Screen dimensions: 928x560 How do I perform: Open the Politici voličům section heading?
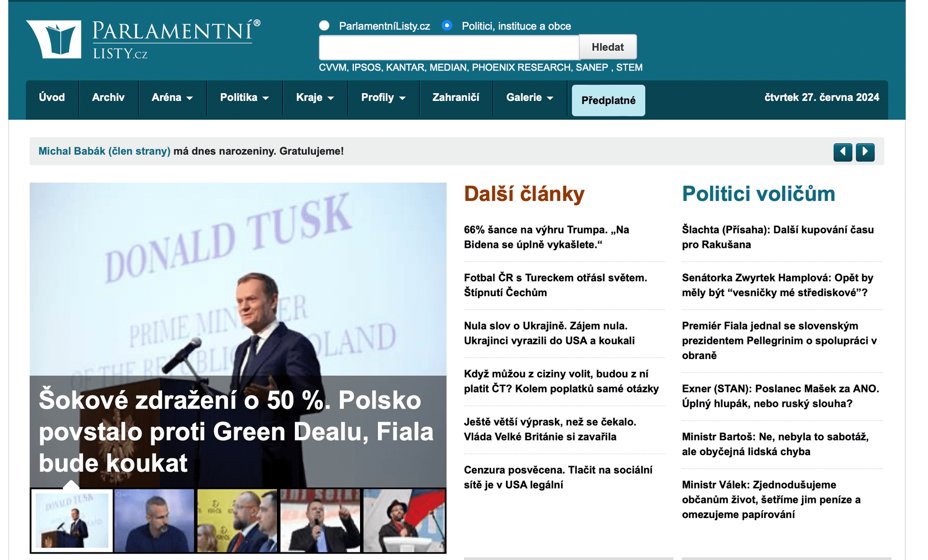click(x=758, y=194)
